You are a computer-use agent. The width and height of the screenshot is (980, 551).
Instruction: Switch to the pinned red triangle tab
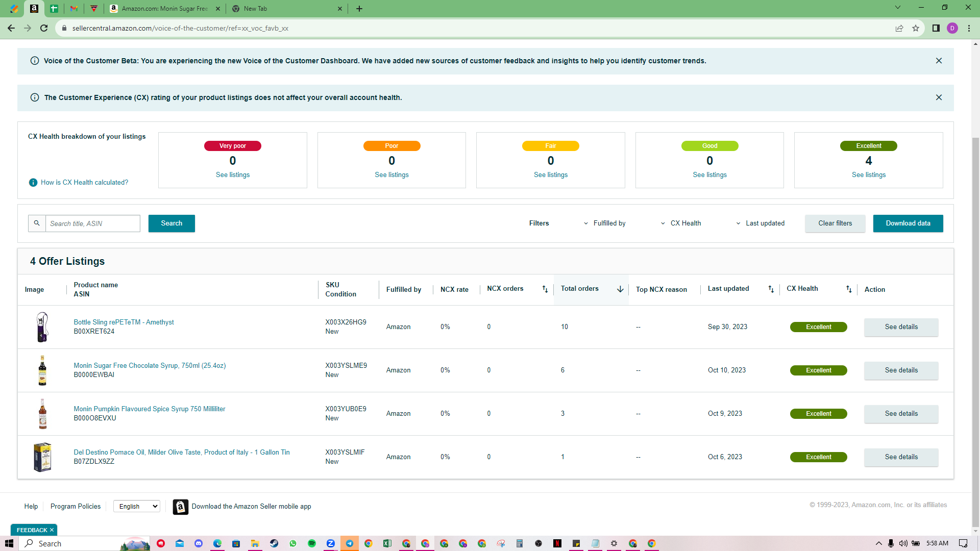(94, 9)
